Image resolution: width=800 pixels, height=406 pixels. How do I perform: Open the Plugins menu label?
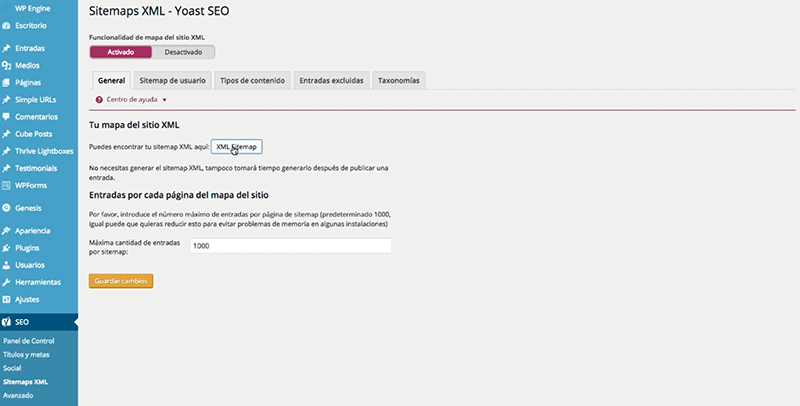[x=27, y=248]
